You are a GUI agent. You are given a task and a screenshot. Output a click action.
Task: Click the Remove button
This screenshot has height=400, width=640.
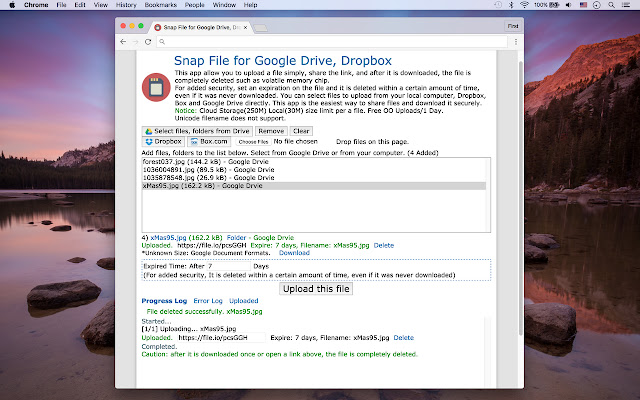click(271, 131)
